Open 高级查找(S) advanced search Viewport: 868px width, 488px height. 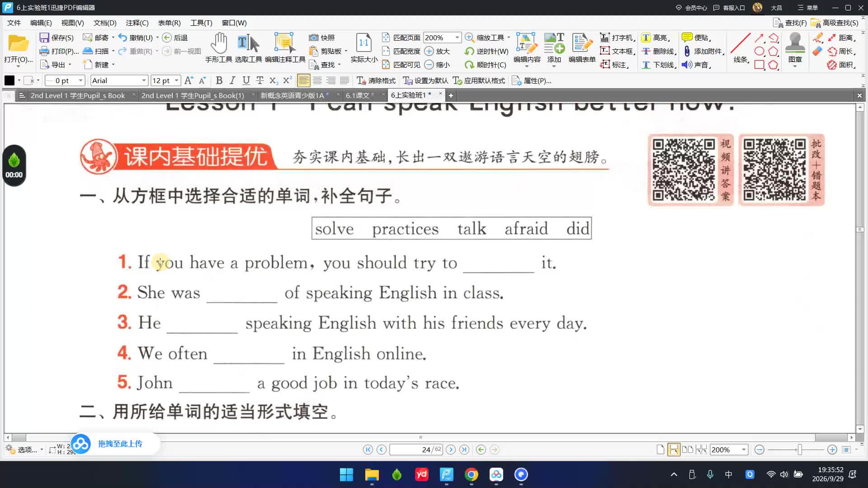834,23
